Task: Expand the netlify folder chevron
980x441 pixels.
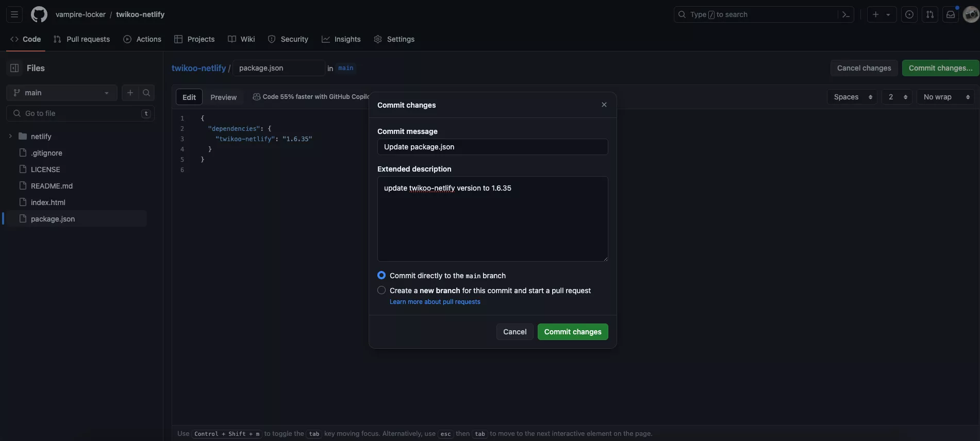Action: point(10,137)
